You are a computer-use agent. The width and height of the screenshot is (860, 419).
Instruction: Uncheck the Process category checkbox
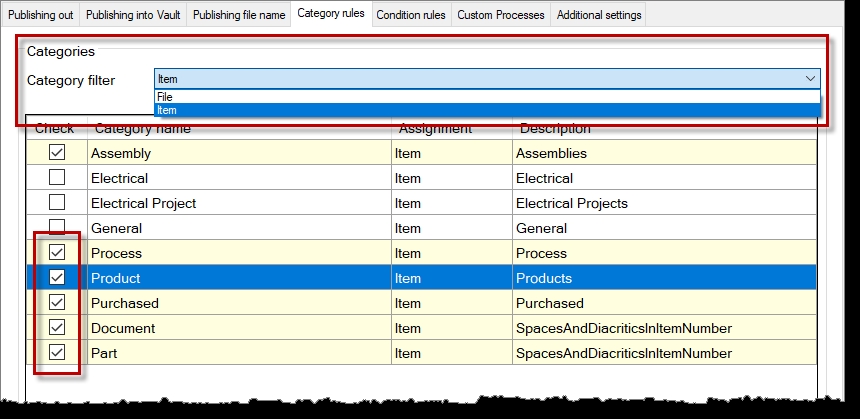(x=57, y=253)
